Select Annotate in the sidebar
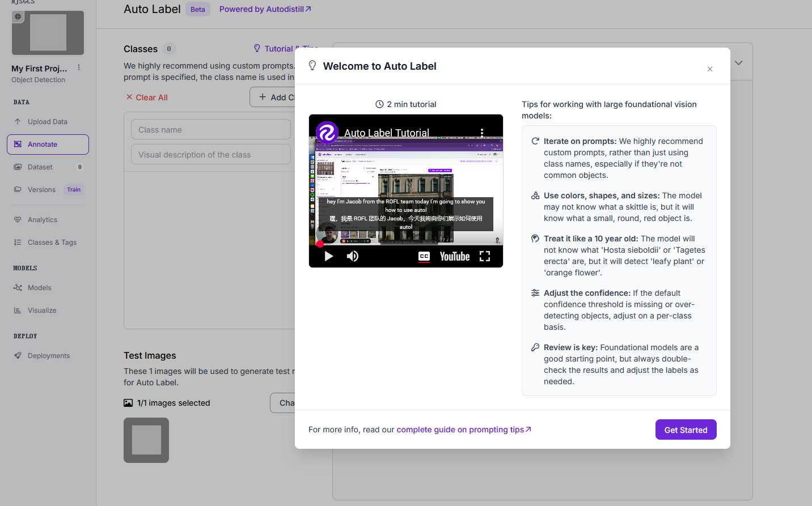The width and height of the screenshot is (812, 506). [48, 144]
